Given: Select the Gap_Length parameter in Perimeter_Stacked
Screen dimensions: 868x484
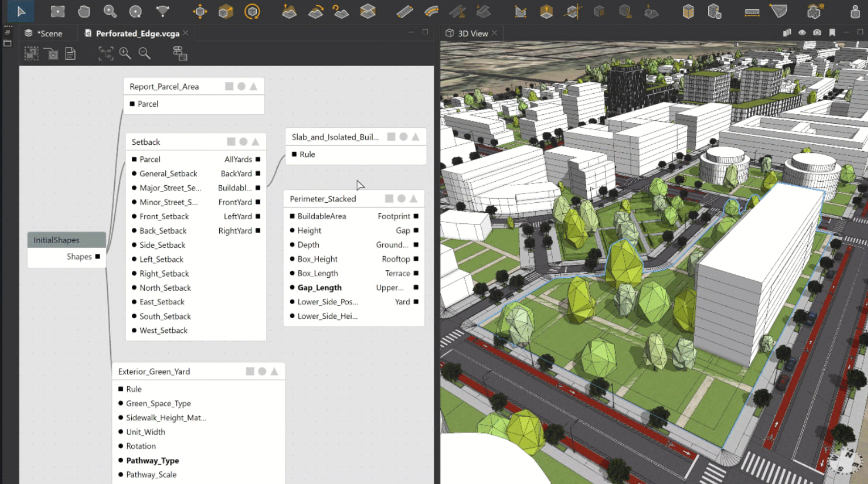Looking at the screenshot, I should tap(319, 287).
